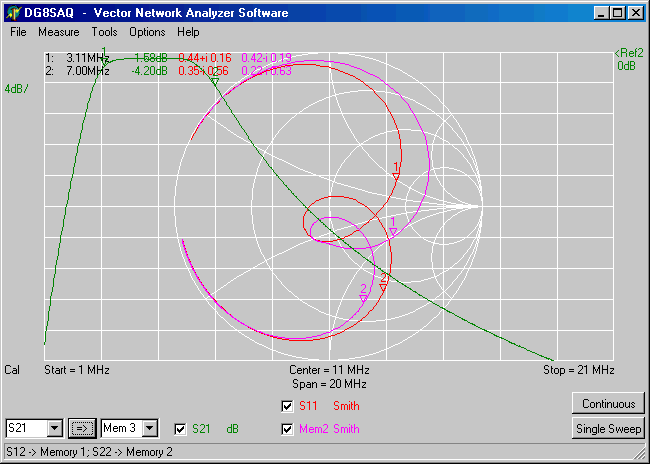Click the -4.20dB marker 2 readout
This screenshot has height=464, width=650.
point(149,71)
